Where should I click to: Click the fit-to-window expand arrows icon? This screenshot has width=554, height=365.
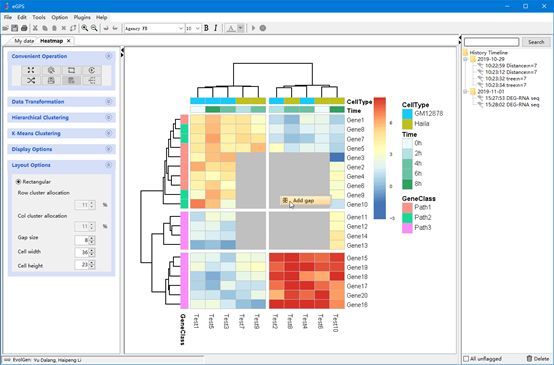click(x=31, y=70)
